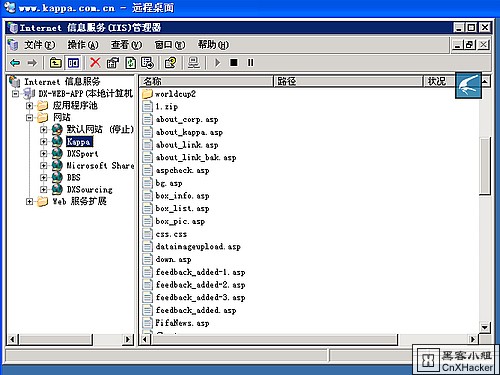Screen dimensions: 500x375
Task: Expand the DXSport site node
Action: click(x=43, y=153)
